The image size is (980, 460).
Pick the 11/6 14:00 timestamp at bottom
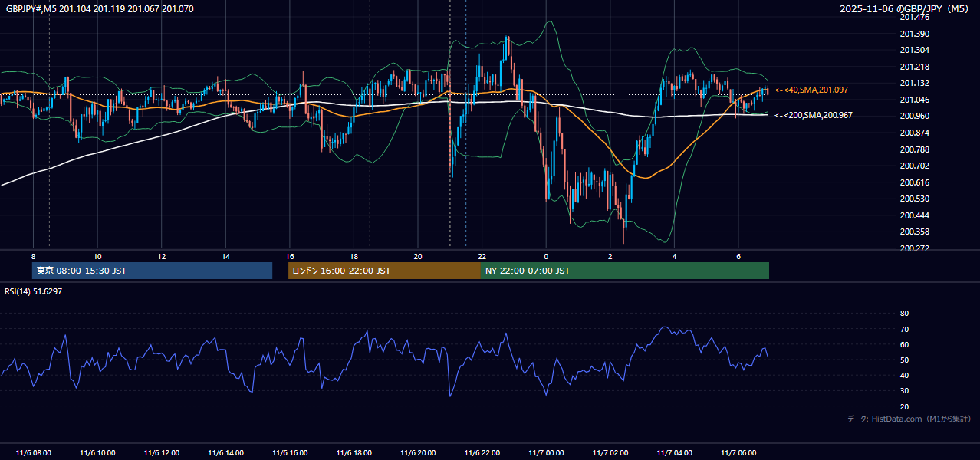(225, 453)
